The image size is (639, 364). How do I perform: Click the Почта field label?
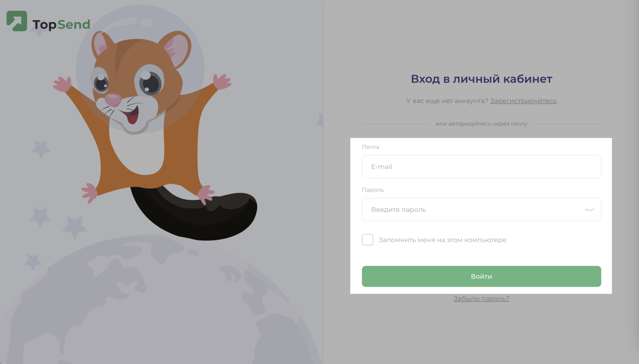[370, 147]
